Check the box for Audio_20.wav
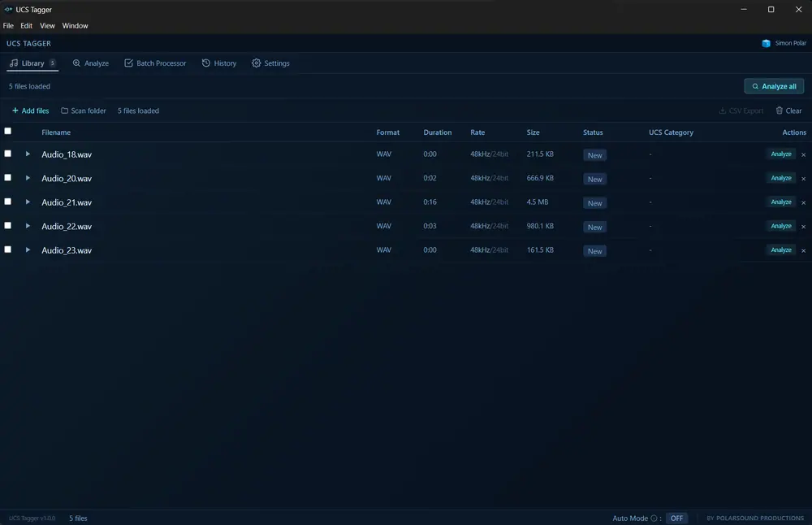Viewport: 812px width, 525px height. tap(8, 177)
